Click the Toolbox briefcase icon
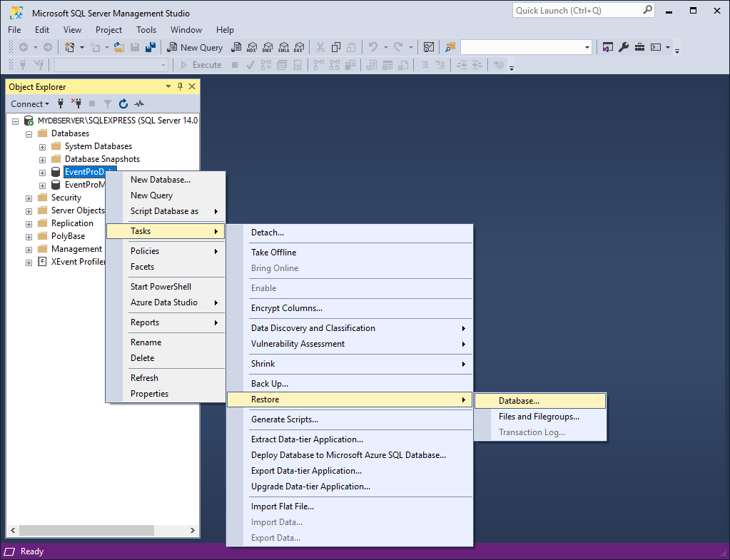Image resolution: width=730 pixels, height=560 pixels. pyautogui.click(x=639, y=48)
